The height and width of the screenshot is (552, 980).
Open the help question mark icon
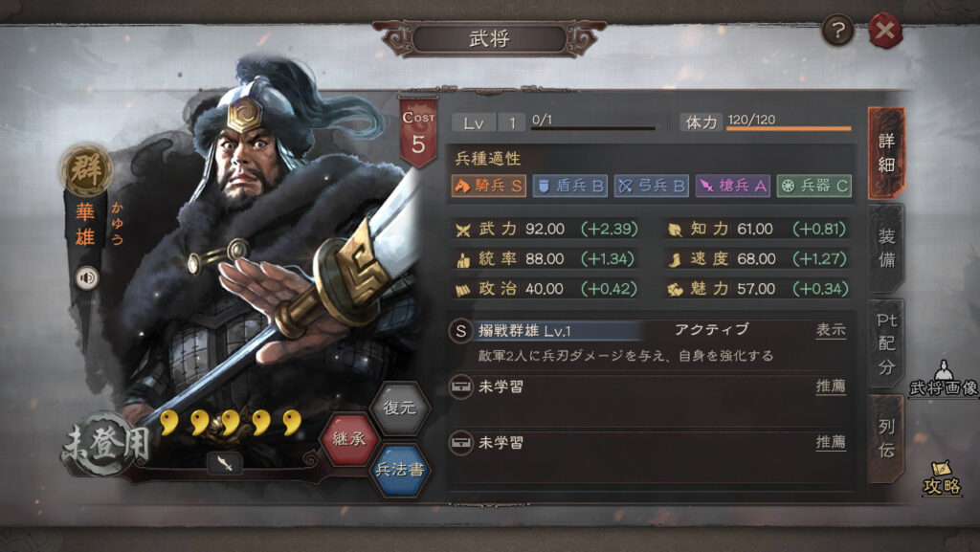click(837, 30)
